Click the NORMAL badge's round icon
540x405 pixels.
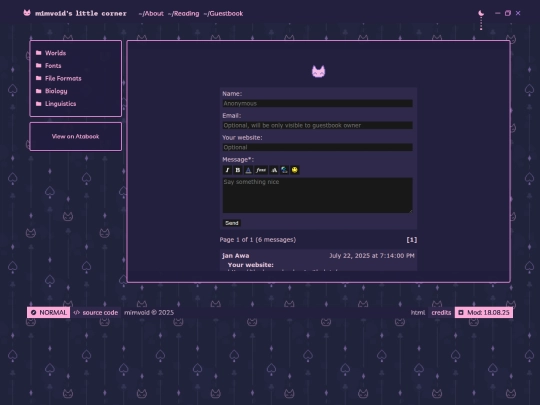pos(33,312)
